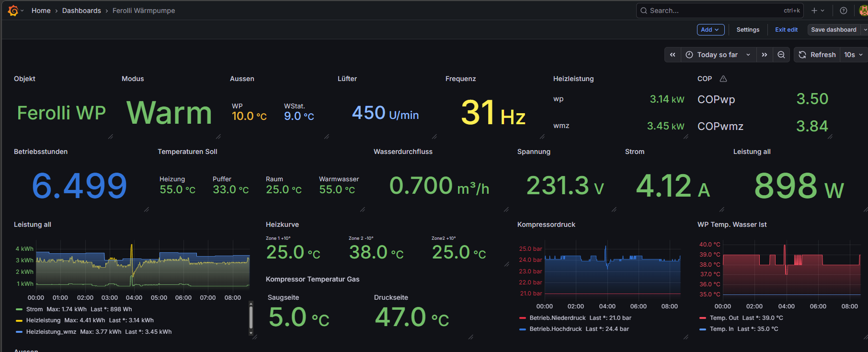This screenshot has height=352, width=868.
Task: Toggle the Strom series in the legend
Action: (x=34, y=309)
